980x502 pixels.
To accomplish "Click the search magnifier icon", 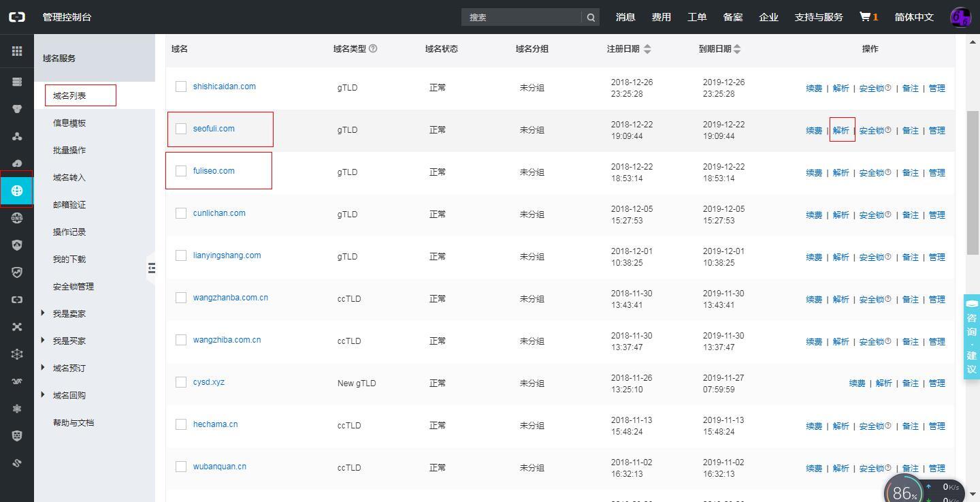I will tap(591, 17).
